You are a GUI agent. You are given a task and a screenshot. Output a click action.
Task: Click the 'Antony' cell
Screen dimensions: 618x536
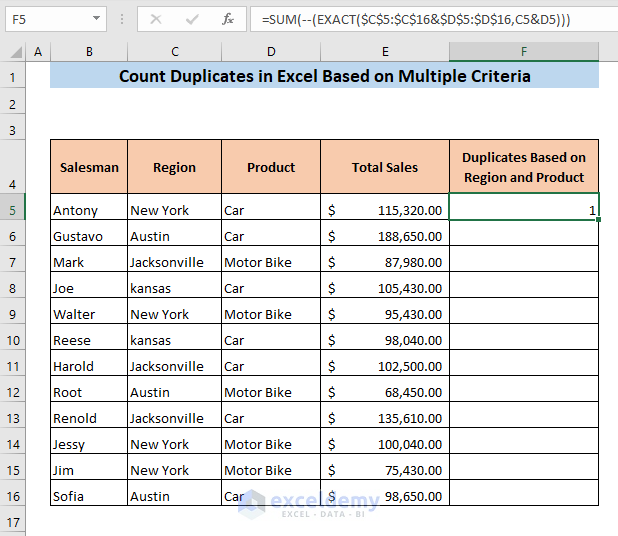pyautogui.click(x=89, y=207)
